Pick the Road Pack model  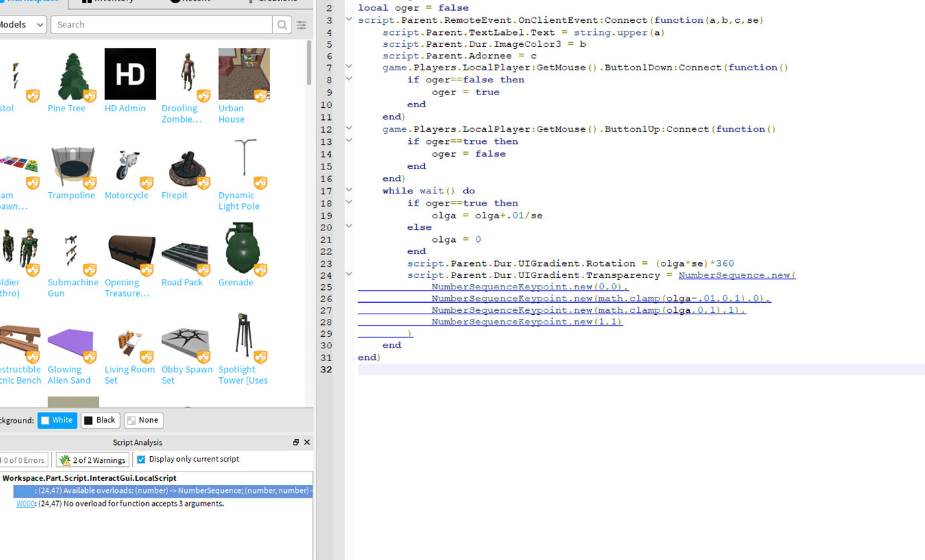click(x=187, y=248)
